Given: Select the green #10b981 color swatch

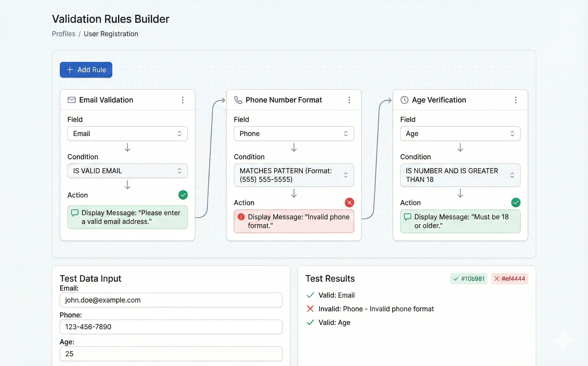Looking at the screenshot, I should (469, 279).
